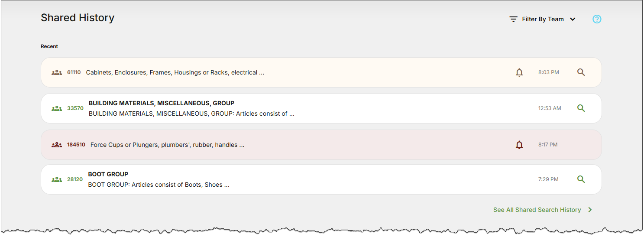The width and height of the screenshot is (644, 237).
Task: Click the dark red team icon beside 184510
Action: click(x=57, y=145)
